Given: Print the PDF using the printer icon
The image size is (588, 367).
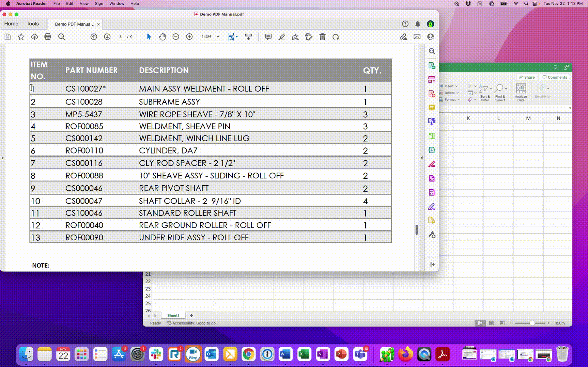Looking at the screenshot, I should coord(48,37).
